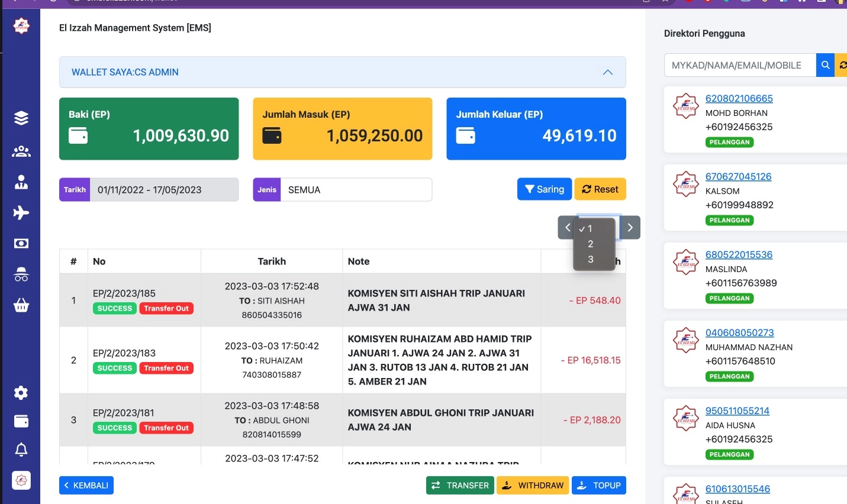Open user link 620802106665
The height and width of the screenshot is (504, 847).
click(x=739, y=99)
